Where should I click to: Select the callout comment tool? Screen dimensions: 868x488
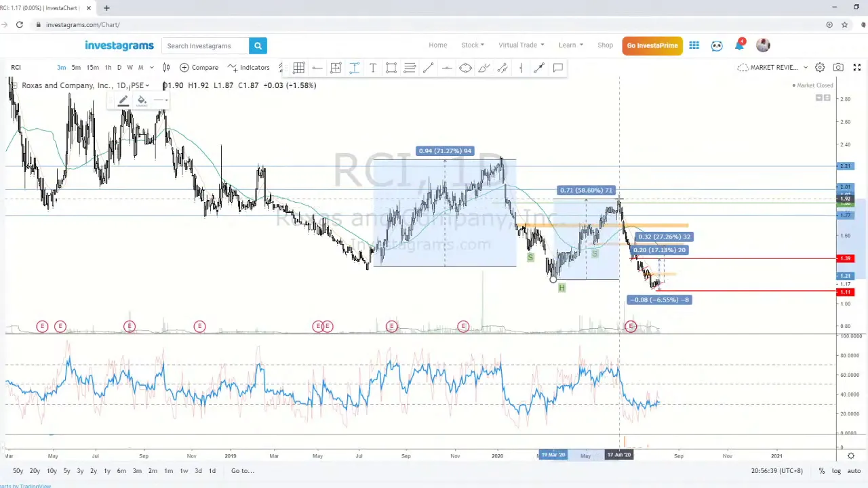click(558, 68)
